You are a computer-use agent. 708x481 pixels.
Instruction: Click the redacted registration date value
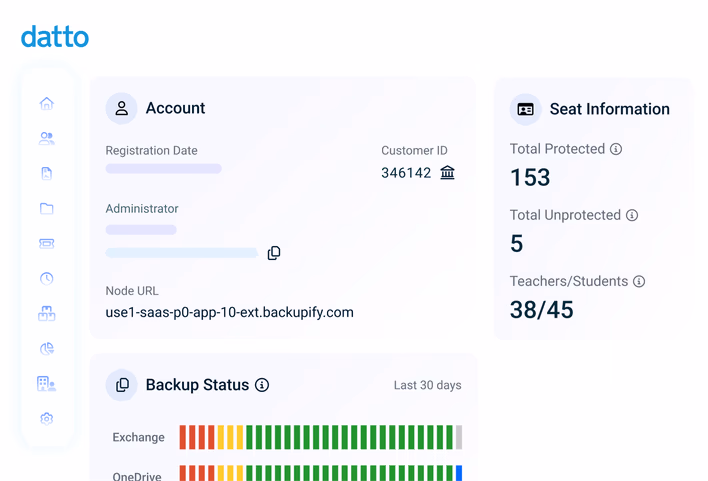pos(163,168)
